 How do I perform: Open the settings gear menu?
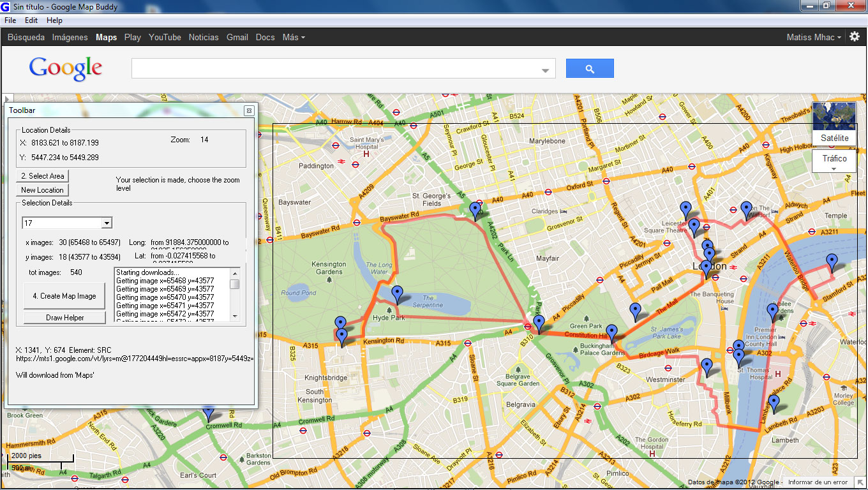(854, 37)
